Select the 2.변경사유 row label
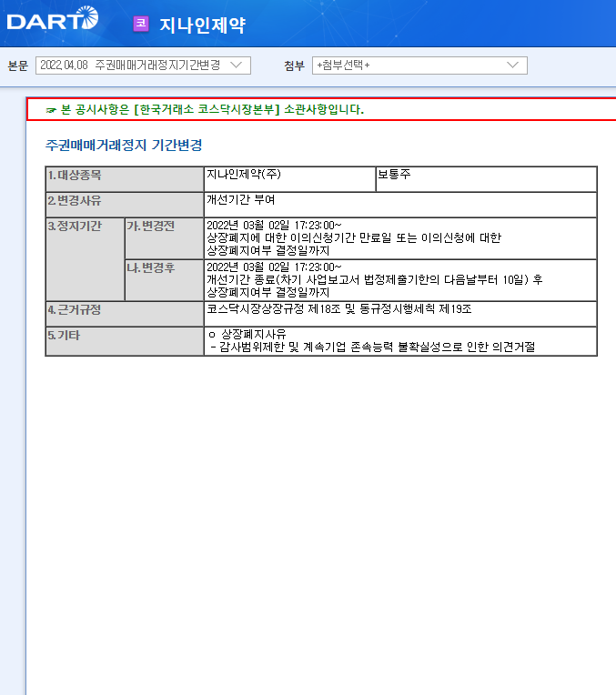The height and width of the screenshot is (695, 616). pos(125,205)
